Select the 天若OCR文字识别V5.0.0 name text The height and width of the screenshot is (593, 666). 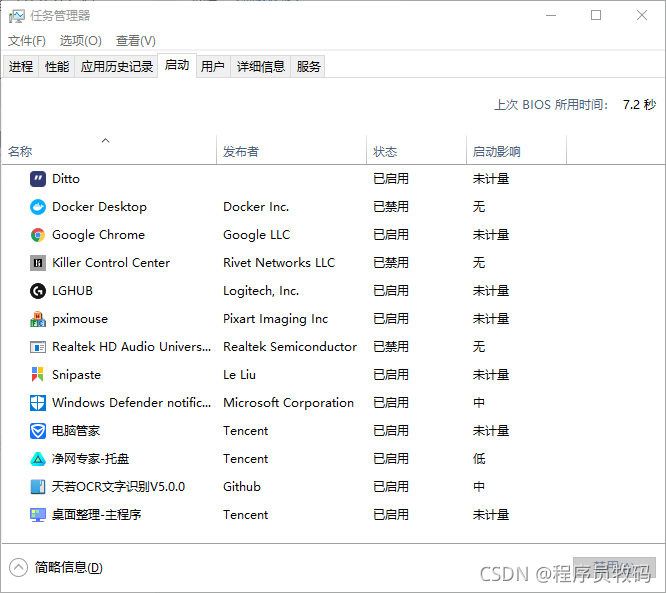tap(119, 487)
